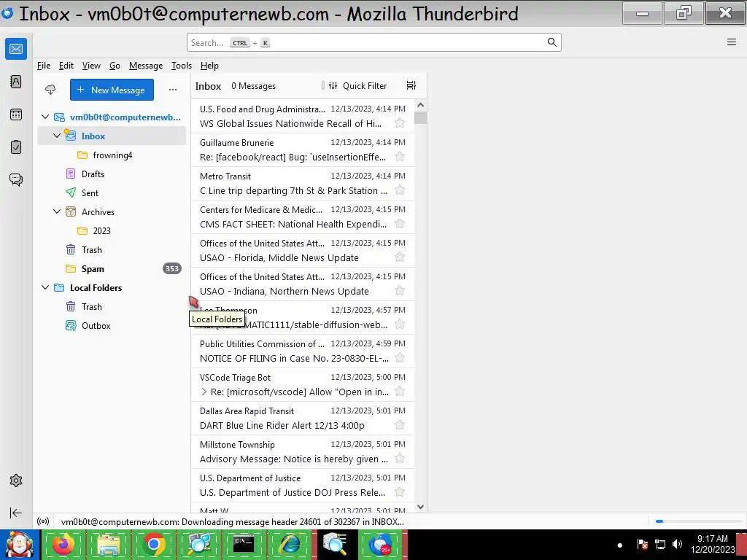Select the frowning4 folder
This screenshot has width=747, height=560.
(x=112, y=155)
